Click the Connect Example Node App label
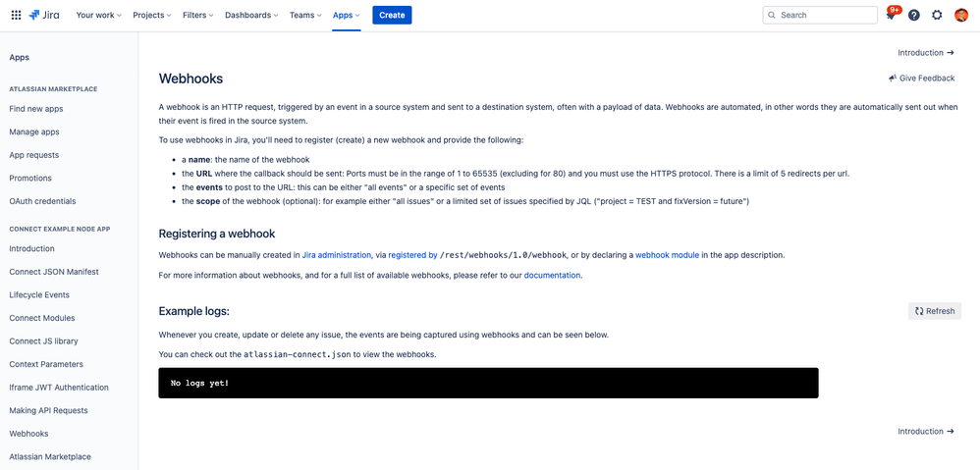The image size is (980, 470). point(60,229)
